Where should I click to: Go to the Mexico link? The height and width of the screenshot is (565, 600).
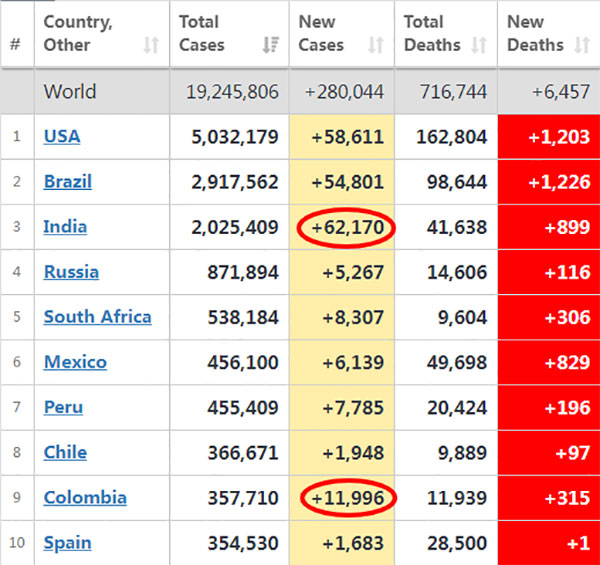(75, 362)
